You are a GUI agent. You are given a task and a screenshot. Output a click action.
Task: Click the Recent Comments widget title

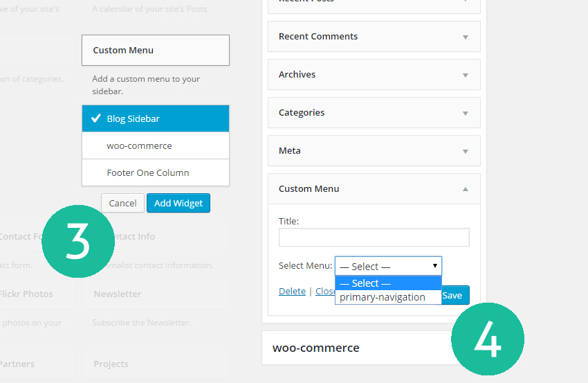coord(318,37)
